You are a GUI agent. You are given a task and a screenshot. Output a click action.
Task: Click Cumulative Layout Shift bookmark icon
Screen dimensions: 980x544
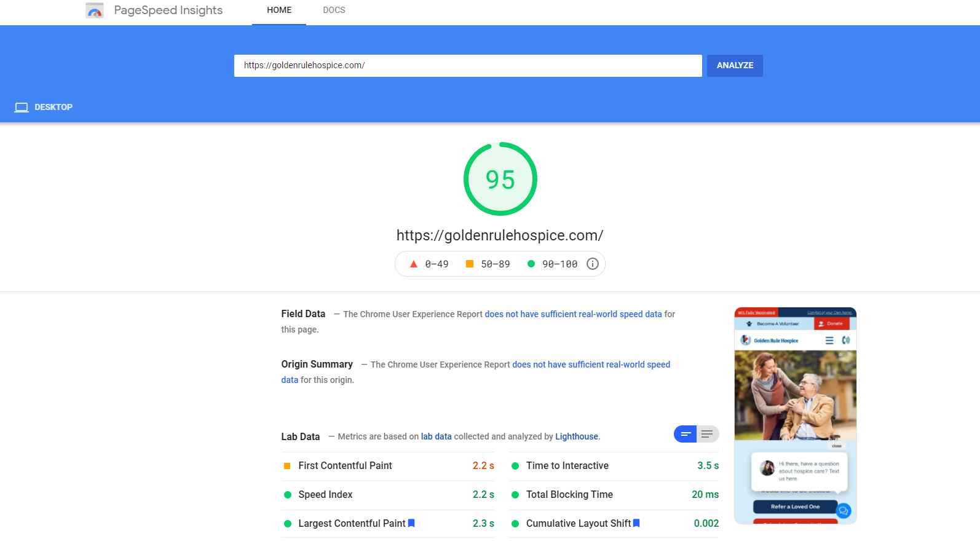point(636,523)
